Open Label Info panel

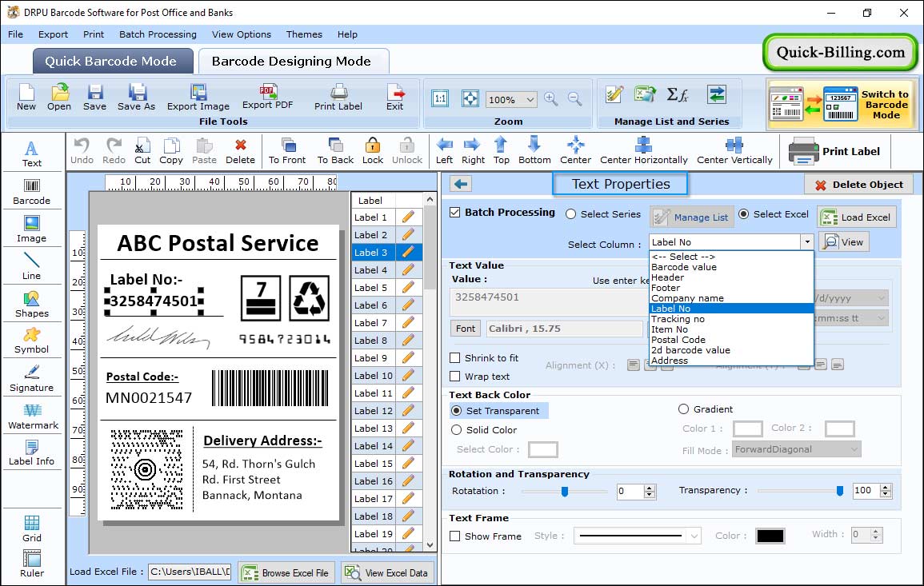tap(32, 453)
